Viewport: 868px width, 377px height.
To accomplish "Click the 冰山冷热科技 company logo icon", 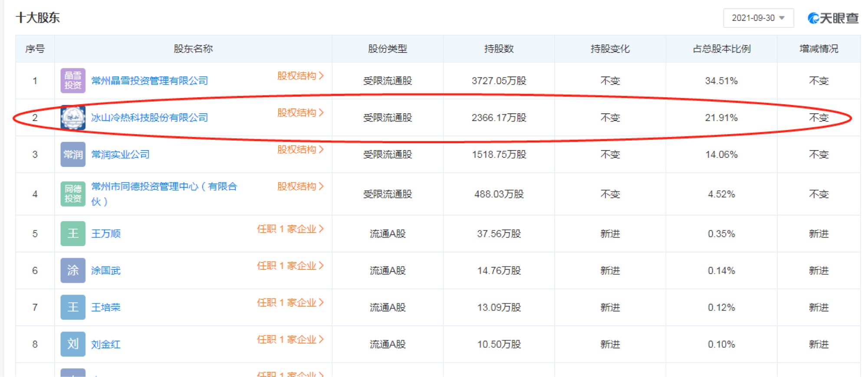I will click(x=73, y=118).
